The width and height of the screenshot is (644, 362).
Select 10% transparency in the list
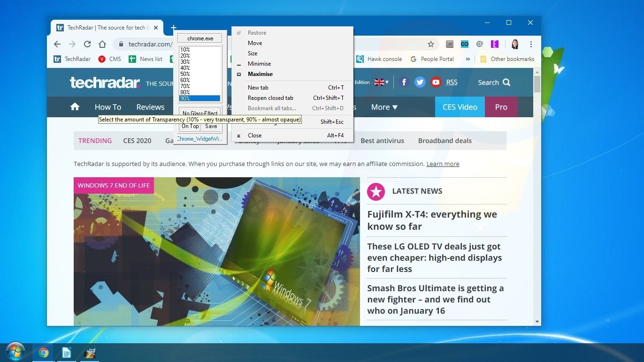[199, 50]
